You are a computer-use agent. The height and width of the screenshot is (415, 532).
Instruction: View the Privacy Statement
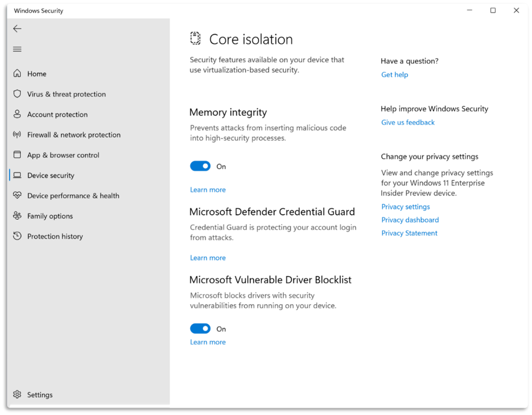click(409, 233)
